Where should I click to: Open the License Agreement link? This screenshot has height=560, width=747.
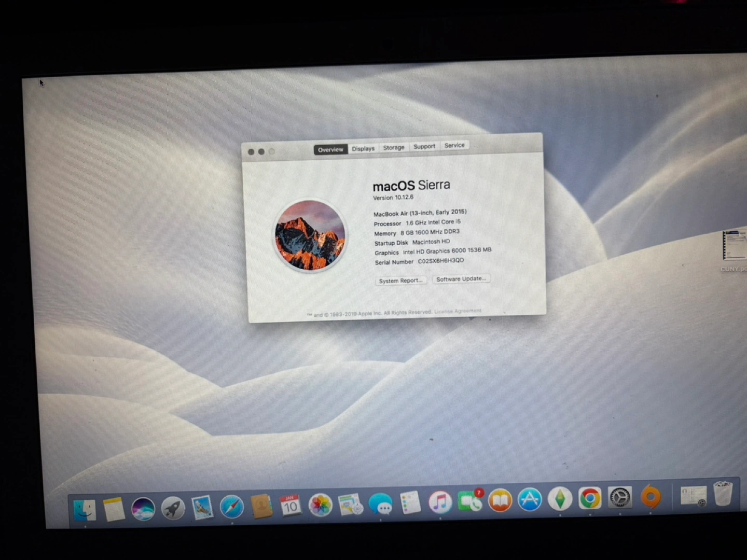[x=458, y=311]
